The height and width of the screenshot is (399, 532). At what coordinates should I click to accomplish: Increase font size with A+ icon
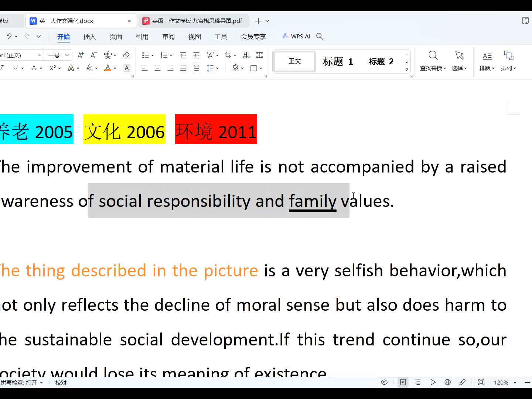pos(81,55)
